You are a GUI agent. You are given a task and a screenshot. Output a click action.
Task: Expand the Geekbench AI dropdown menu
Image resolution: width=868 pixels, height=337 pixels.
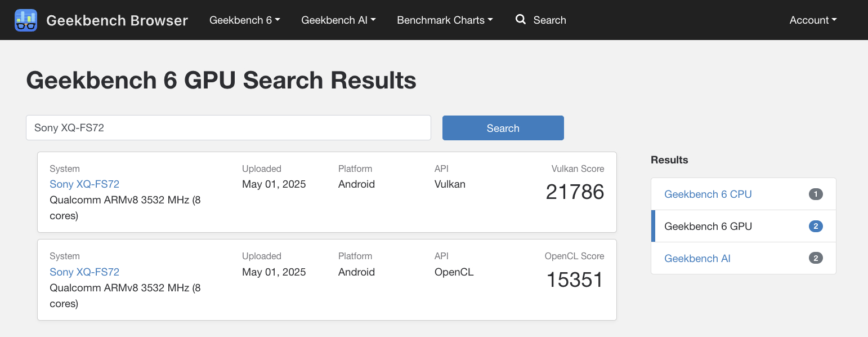[338, 20]
